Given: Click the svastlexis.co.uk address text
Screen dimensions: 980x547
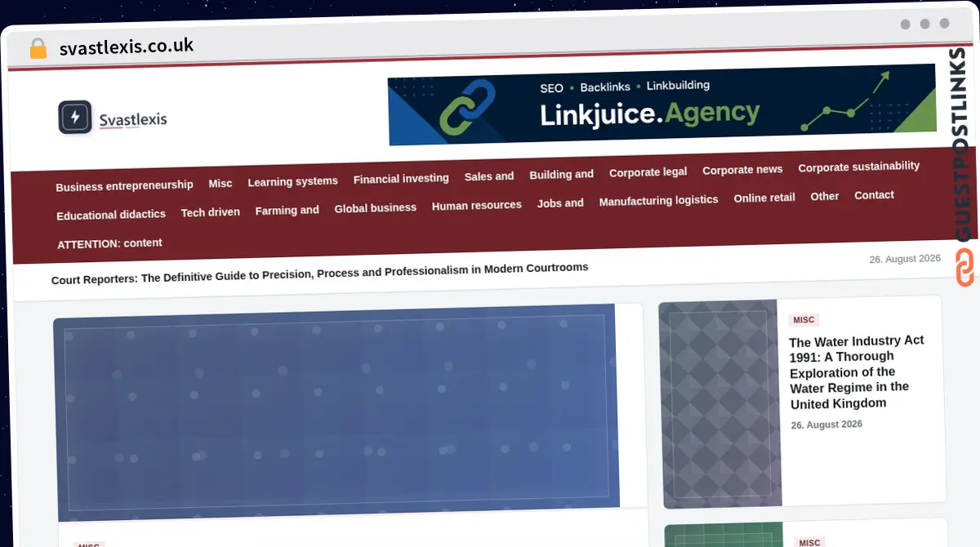Looking at the screenshot, I should [127, 47].
